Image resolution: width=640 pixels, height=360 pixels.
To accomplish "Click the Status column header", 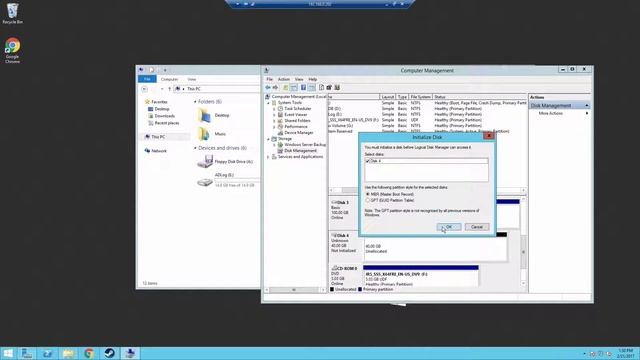I will click(440, 97).
